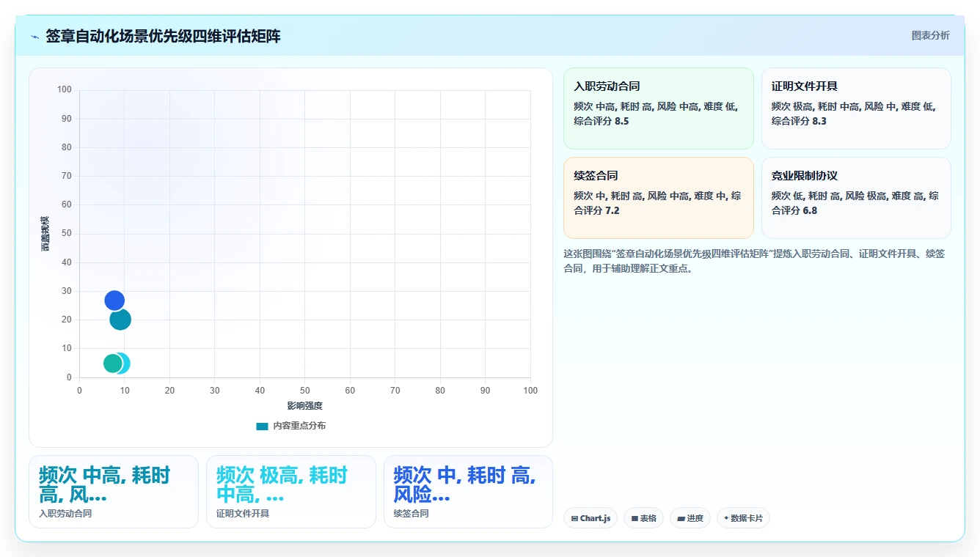Image resolution: width=980 pixels, height=557 pixels.
Task: Click the 频次 极高, 耗时 中高 large text
Action: pos(282,484)
